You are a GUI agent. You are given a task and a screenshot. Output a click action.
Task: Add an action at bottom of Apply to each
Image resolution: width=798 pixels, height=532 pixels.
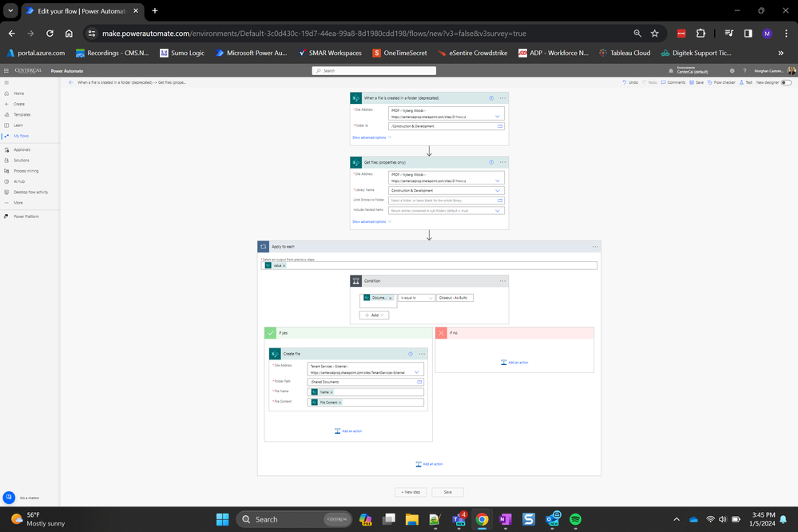pyautogui.click(x=429, y=464)
